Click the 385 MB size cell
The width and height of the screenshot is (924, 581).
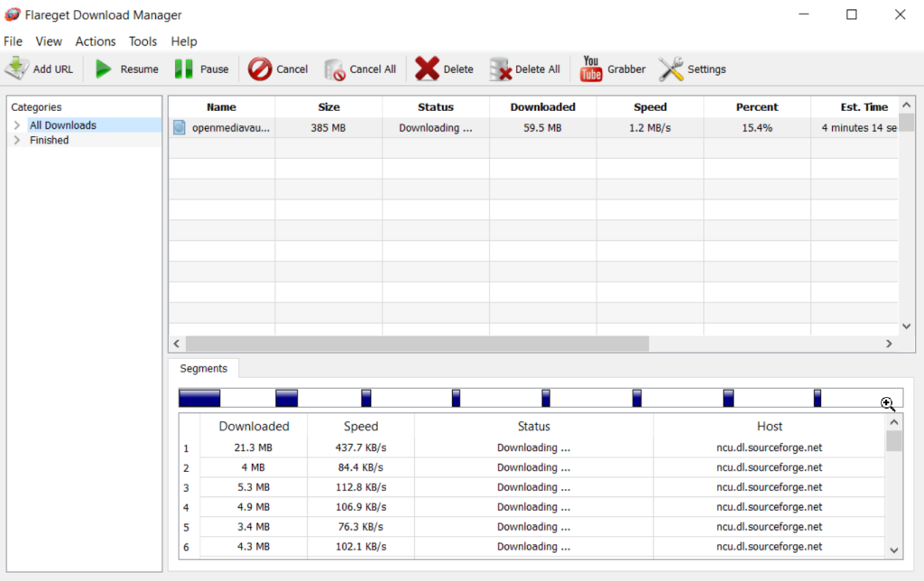coord(328,128)
